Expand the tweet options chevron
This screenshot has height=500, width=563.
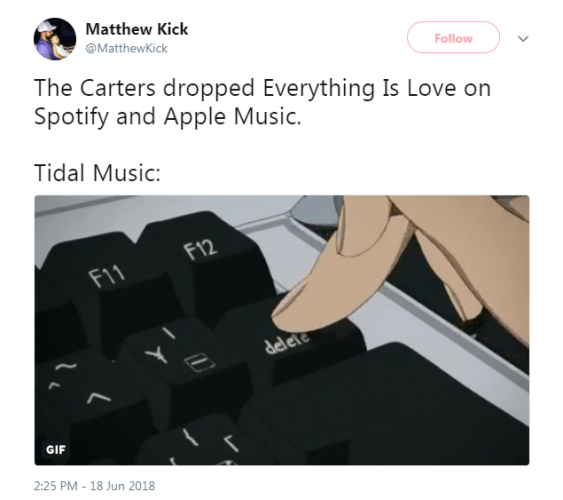(524, 38)
